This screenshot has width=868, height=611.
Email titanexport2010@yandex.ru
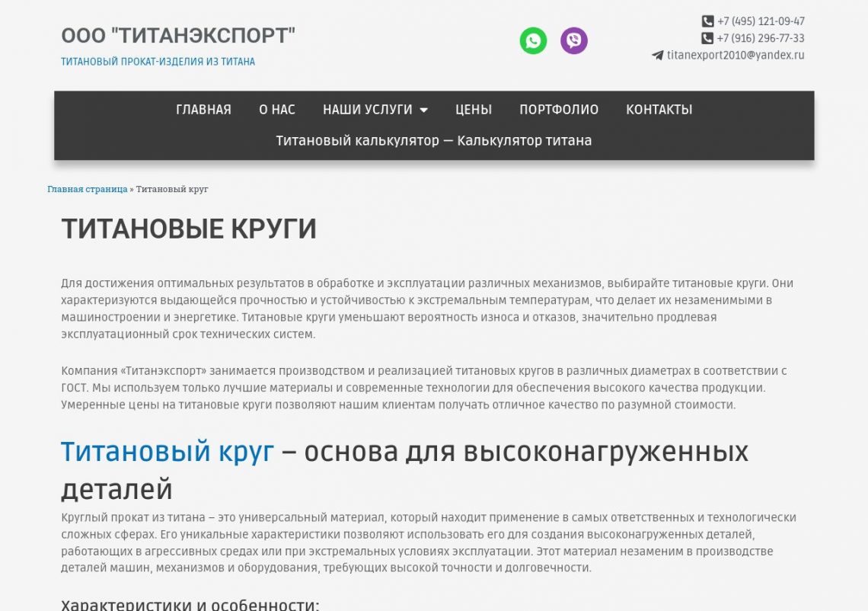(736, 55)
